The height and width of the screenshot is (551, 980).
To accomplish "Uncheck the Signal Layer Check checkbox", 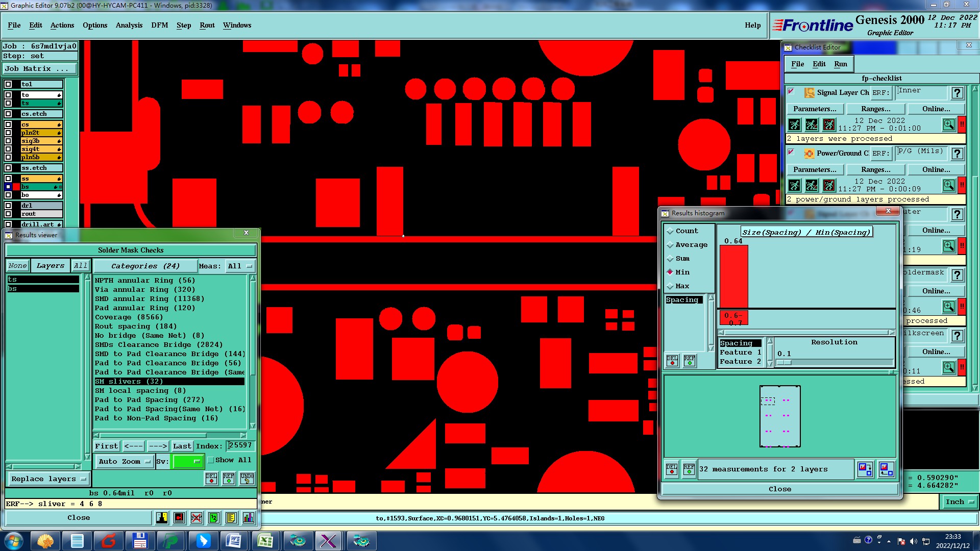I will click(791, 92).
